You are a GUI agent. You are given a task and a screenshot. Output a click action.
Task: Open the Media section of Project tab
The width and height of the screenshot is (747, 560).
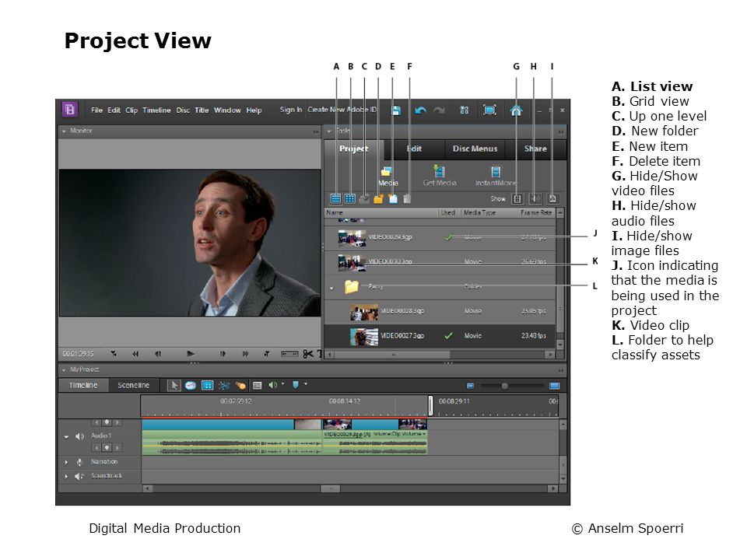click(x=388, y=177)
